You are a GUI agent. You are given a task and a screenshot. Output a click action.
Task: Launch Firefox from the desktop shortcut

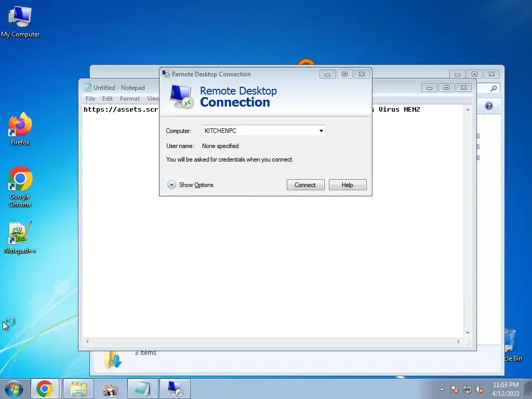point(20,129)
